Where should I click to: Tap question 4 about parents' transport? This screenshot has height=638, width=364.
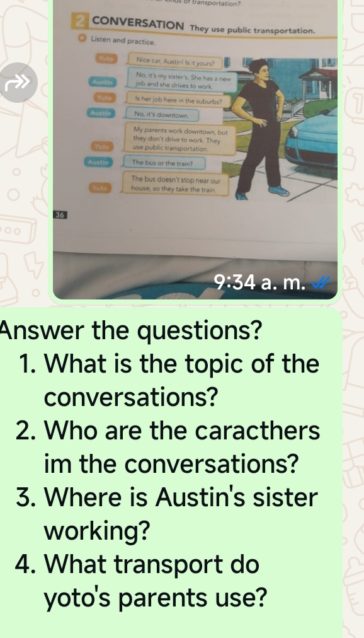141,580
